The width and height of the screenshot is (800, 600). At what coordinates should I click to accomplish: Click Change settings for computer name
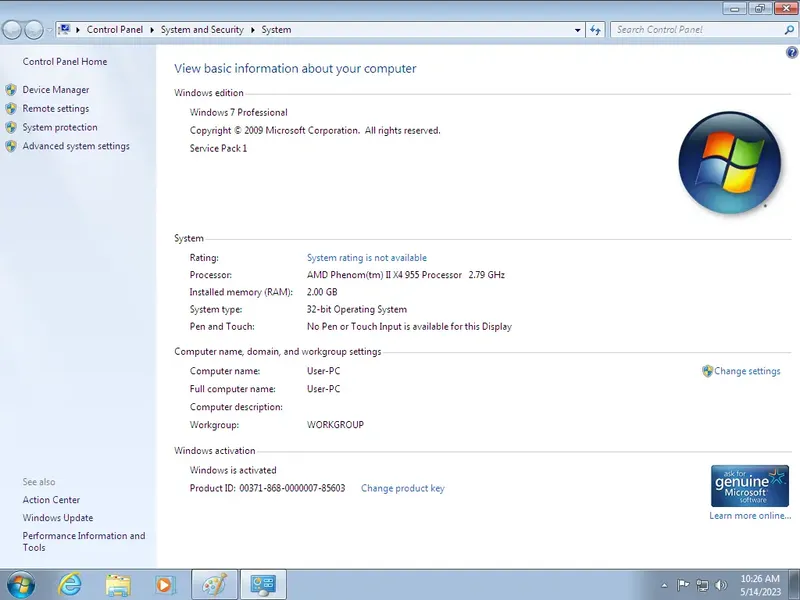pyautogui.click(x=746, y=371)
